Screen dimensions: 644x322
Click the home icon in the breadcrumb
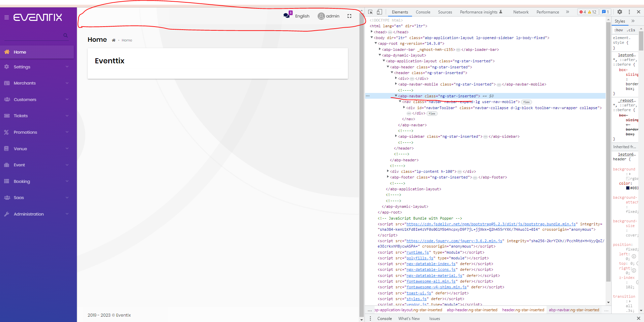click(114, 40)
